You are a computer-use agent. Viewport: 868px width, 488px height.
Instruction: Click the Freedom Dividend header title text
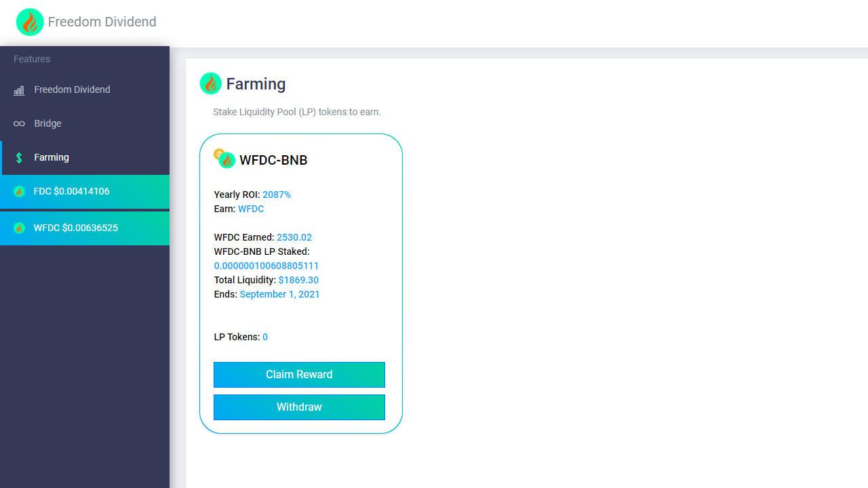click(102, 22)
